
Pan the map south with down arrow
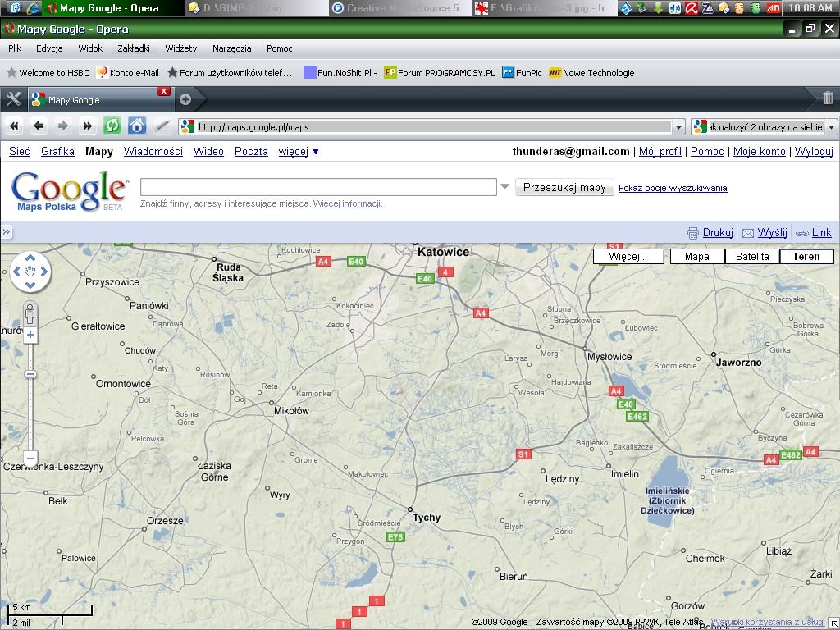(30, 285)
